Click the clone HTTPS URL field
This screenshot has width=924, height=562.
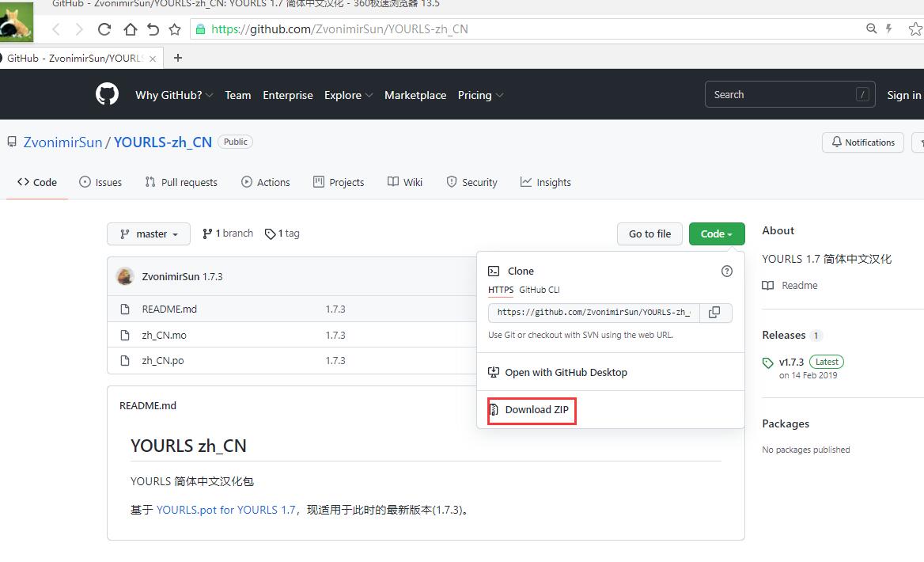point(593,312)
